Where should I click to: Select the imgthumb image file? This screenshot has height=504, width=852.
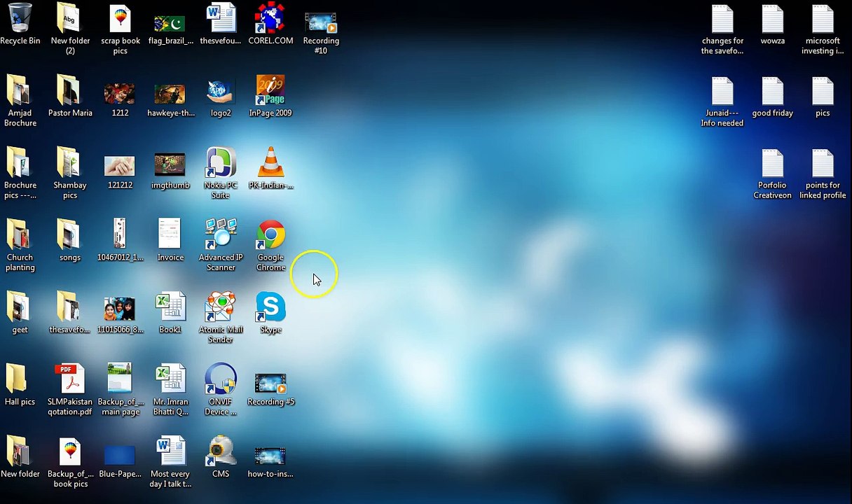[x=170, y=164]
